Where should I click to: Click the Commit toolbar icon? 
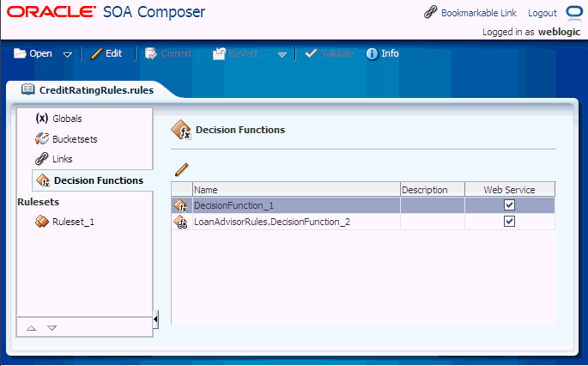tap(151, 53)
